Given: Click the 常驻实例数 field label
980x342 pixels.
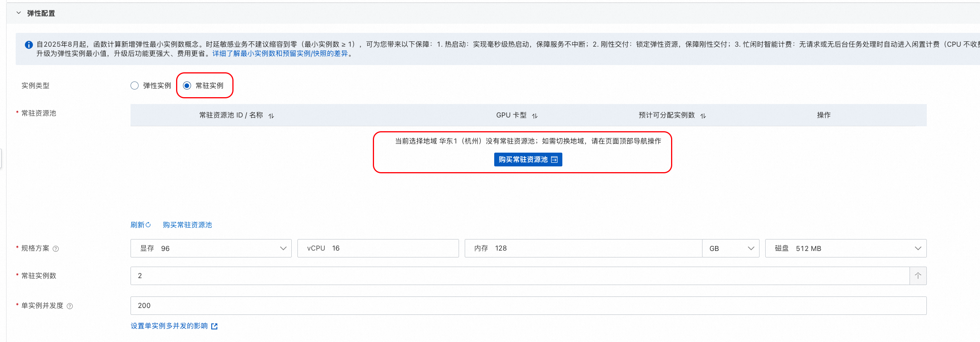Looking at the screenshot, I should (39, 276).
